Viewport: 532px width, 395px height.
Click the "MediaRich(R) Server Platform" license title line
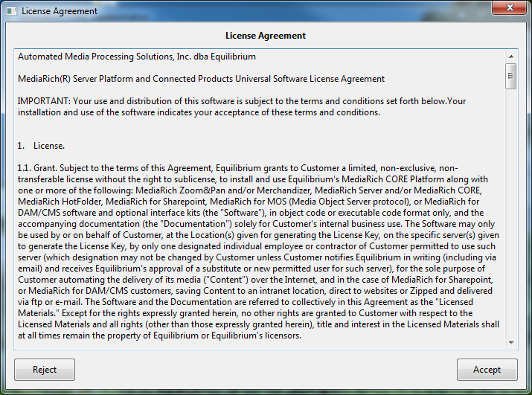click(x=201, y=79)
